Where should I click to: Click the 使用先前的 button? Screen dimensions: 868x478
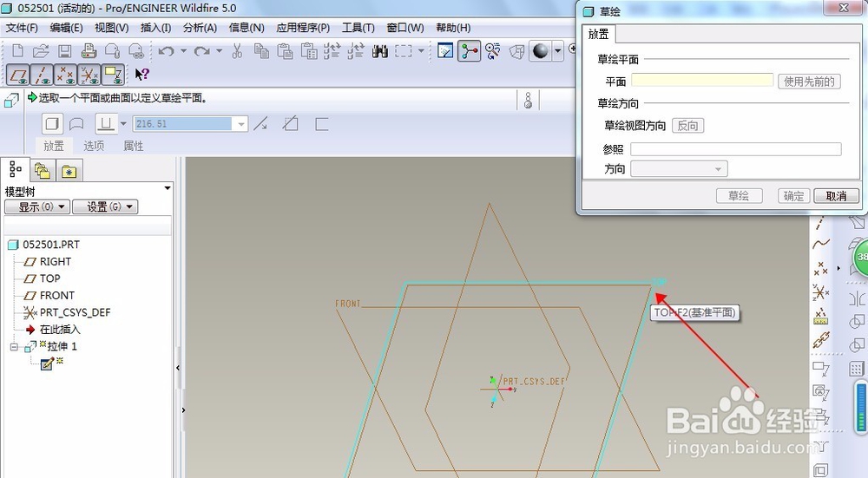tap(809, 82)
